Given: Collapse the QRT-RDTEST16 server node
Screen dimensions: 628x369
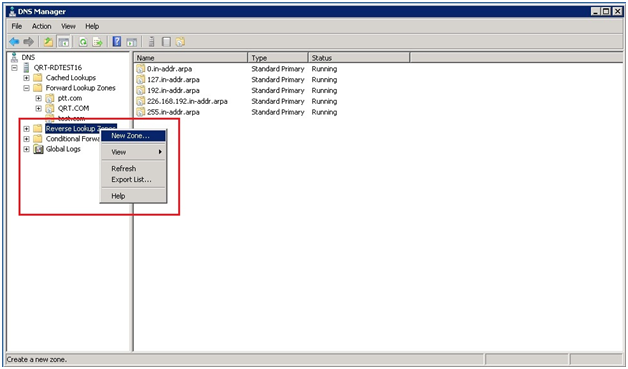Looking at the screenshot, I should click(14, 68).
